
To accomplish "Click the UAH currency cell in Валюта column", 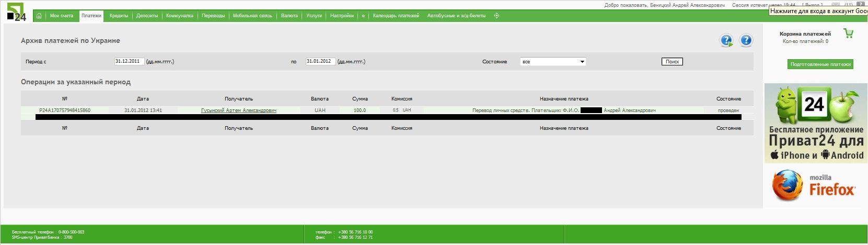I will [x=320, y=110].
